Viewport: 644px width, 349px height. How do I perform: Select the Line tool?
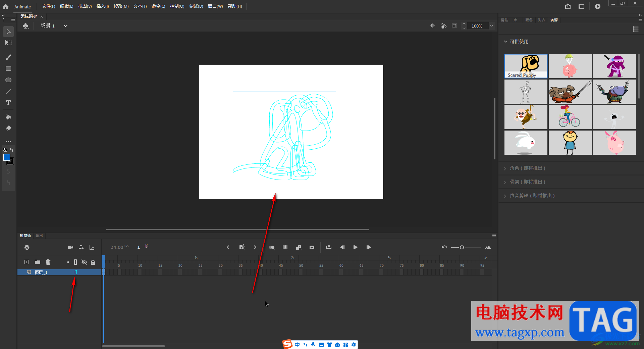(8, 91)
